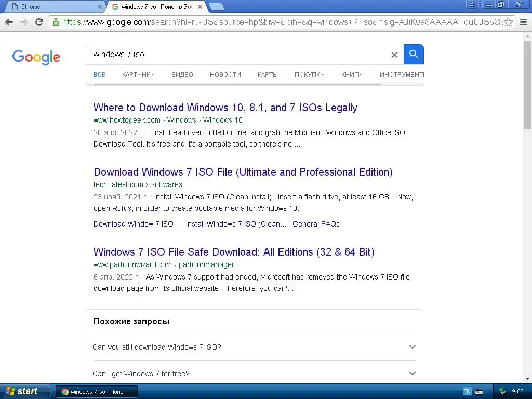The image size is (532, 399).
Task: Click the browser forward arrow
Action: tap(24, 22)
